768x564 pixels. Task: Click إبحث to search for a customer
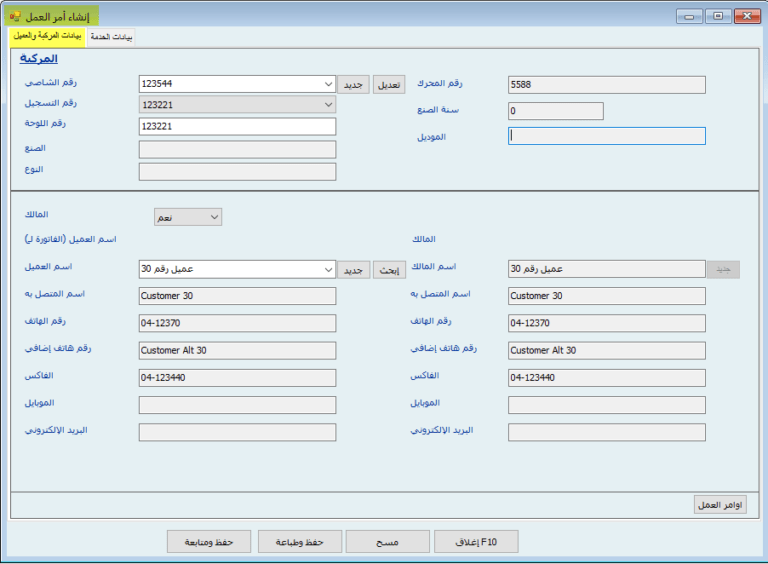389,270
